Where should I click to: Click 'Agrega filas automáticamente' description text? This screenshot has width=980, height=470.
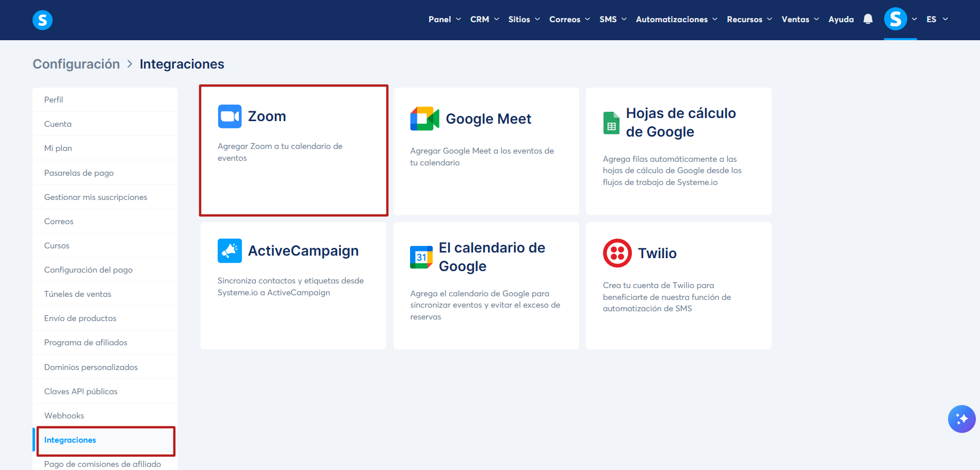(672, 171)
